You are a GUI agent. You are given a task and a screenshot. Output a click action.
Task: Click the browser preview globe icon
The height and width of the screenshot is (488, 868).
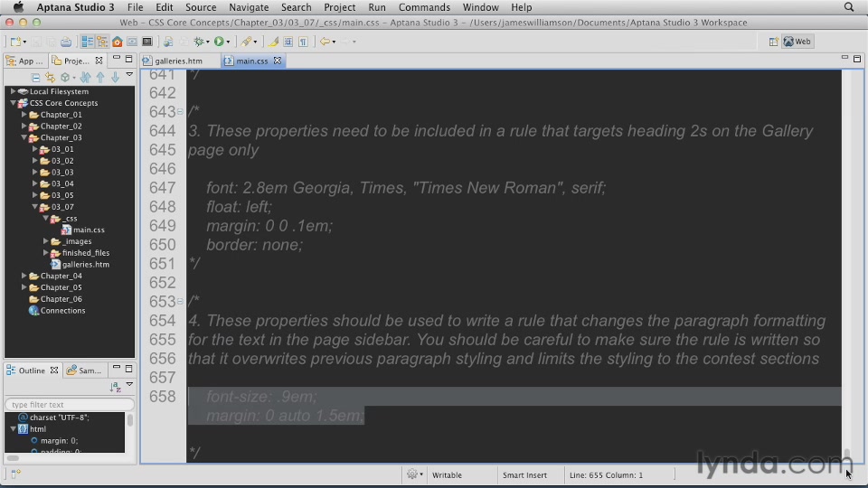click(168, 42)
